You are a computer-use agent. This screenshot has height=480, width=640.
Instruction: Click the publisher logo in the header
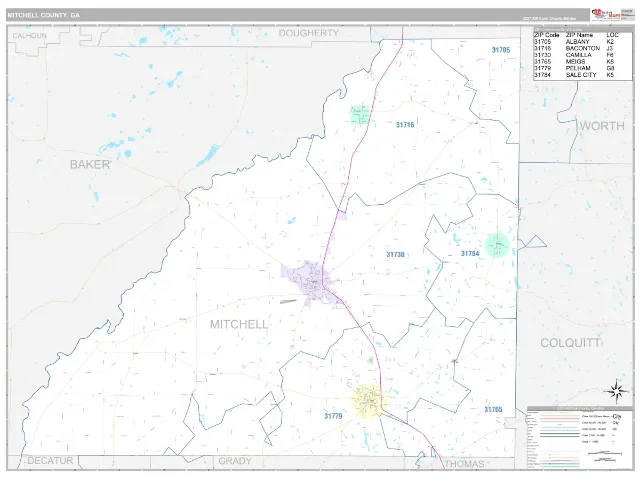(x=606, y=14)
